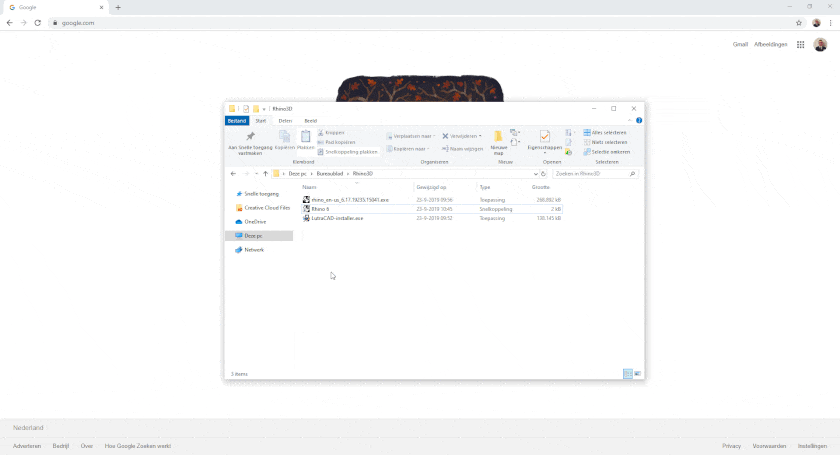
Task: Click the Gmail link on Google page
Action: pyautogui.click(x=740, y=44)
